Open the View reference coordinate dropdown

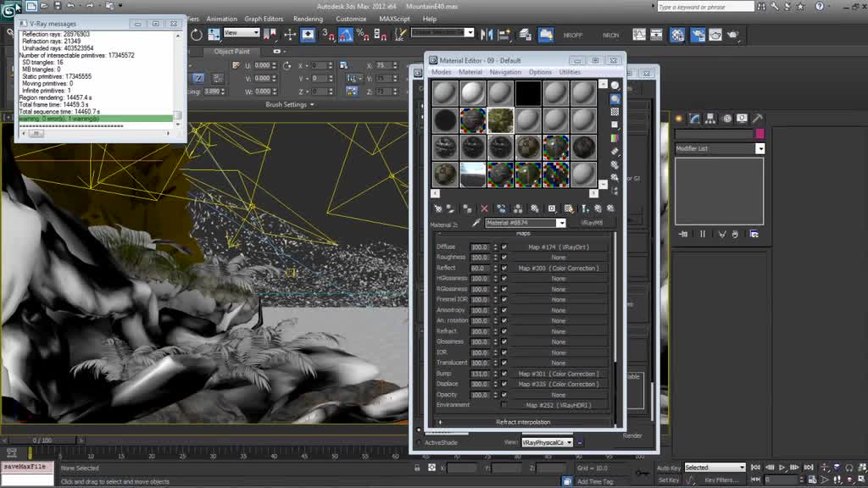pyautogui.click(x=242, y=33)
